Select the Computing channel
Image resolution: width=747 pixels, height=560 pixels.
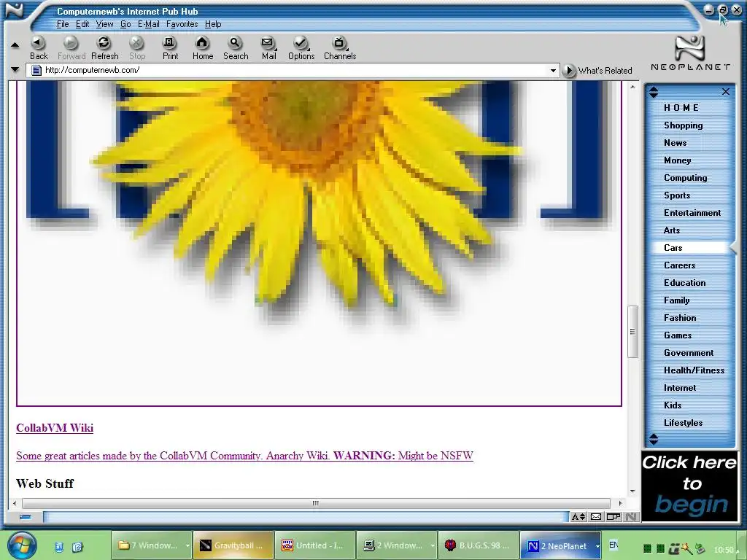[685, 178]
